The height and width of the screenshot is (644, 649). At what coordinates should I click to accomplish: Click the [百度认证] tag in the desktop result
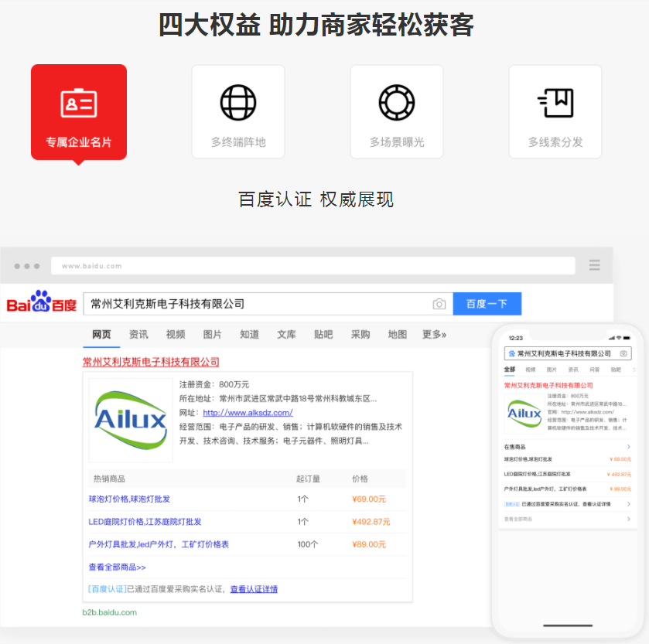(108, 589)
